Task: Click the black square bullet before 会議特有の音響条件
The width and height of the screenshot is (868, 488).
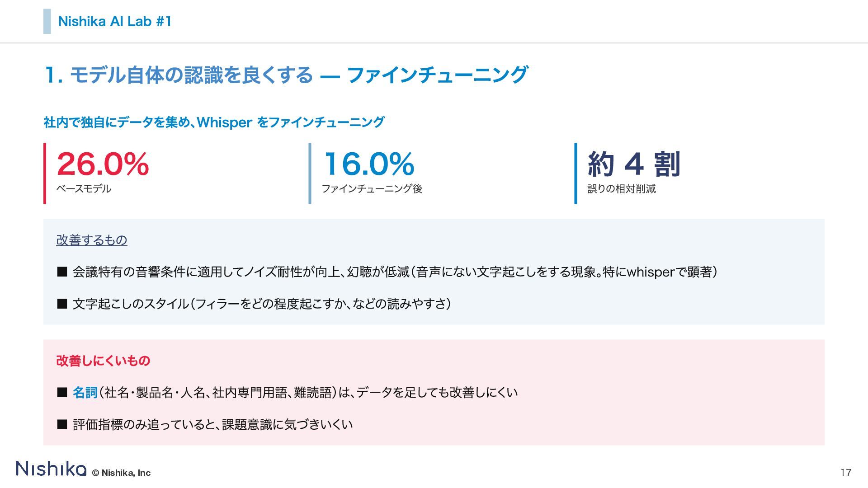Action: point(62,272)
